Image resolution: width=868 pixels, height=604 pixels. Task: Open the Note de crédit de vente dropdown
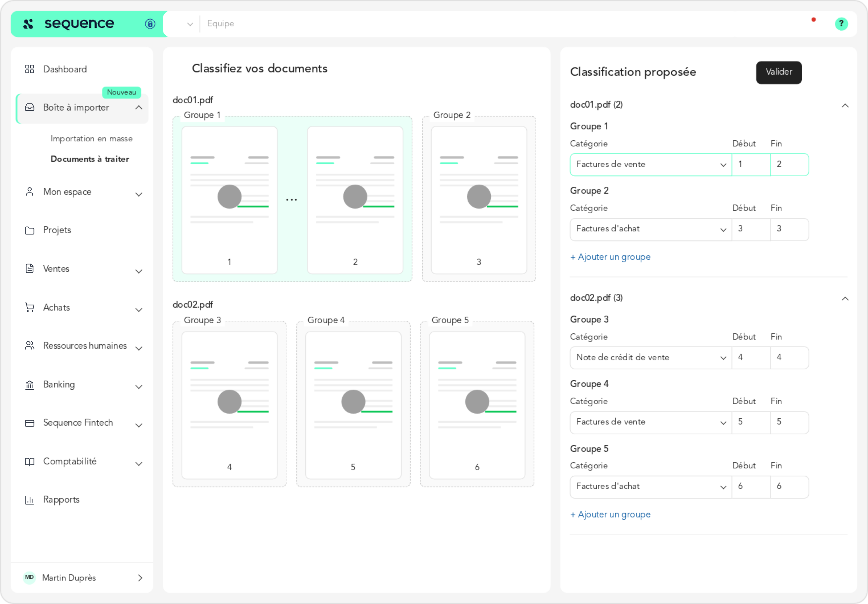(x=651, y=358)
